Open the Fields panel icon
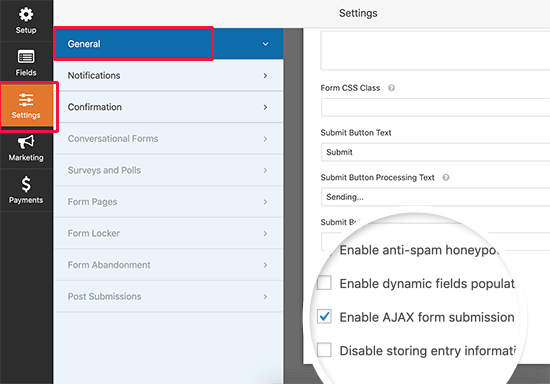This screenshot has width=550, height=384. coord(26,56)
